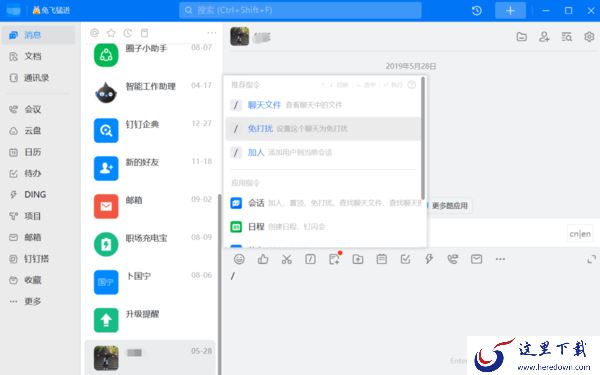Open the 消息 messages section

(38, 35)
